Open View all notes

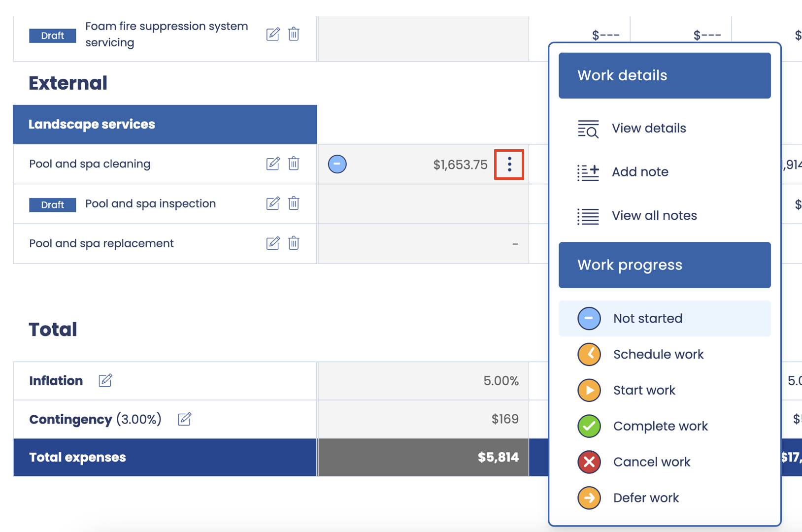(654, 216)
